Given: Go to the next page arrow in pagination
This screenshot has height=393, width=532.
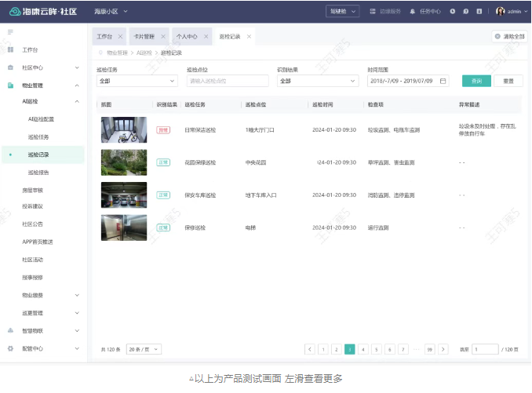Looking at the screenshot, I should 443,349.
